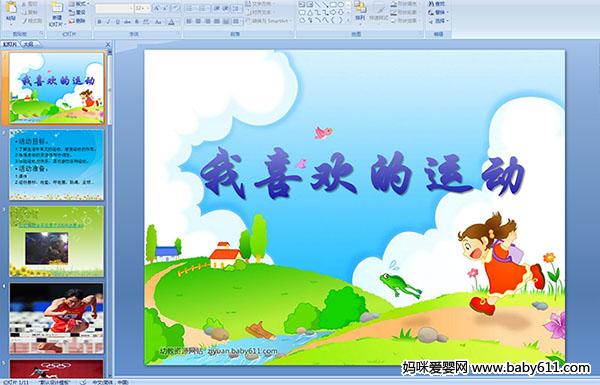The width and height of the screenshot is (600, 385).
Task: Click the bullets list icon
Action: (x=190, y=8)
